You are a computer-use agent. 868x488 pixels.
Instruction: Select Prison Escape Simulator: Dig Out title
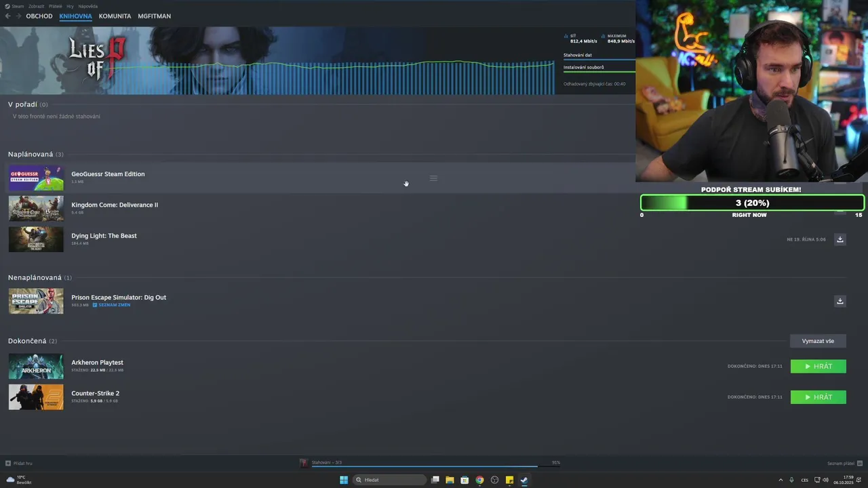coord(119,298)
